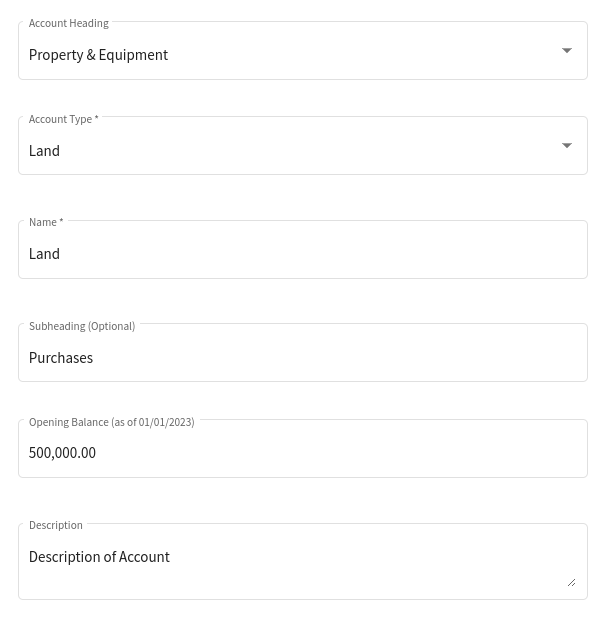Screen dimensions: 604x622
Task: Click the Name field label
Action: pos(43,222)
